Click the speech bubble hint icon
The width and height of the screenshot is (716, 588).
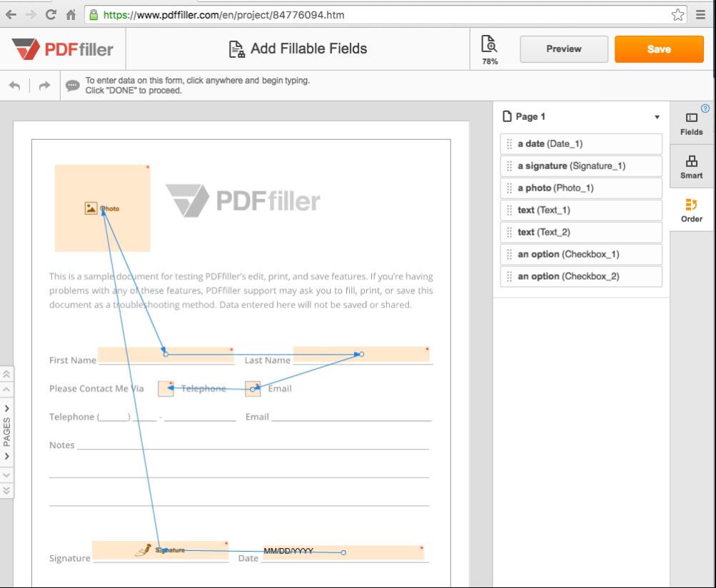(73, 86)
